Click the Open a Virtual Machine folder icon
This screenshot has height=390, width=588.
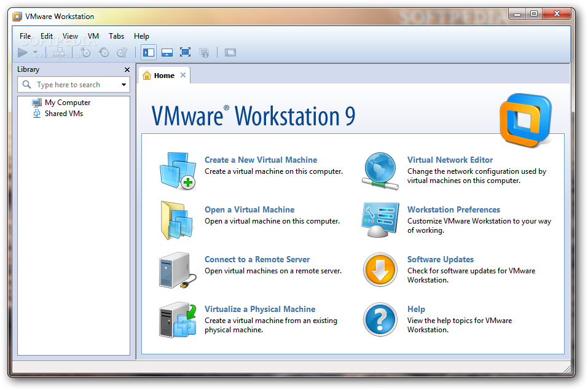pyautogui.click(x=177, y=220)
